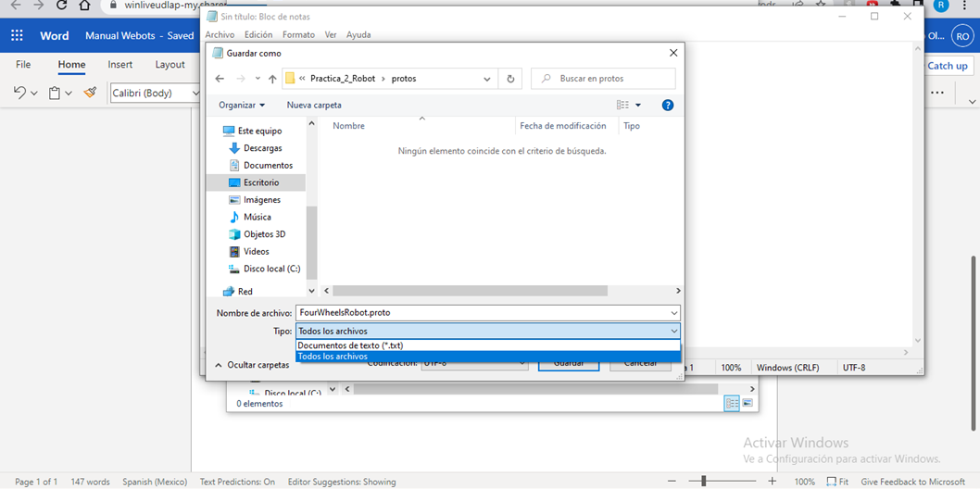Select Documentos de texto (*.txt) option

pyautogui.click(x=487, y=345)
